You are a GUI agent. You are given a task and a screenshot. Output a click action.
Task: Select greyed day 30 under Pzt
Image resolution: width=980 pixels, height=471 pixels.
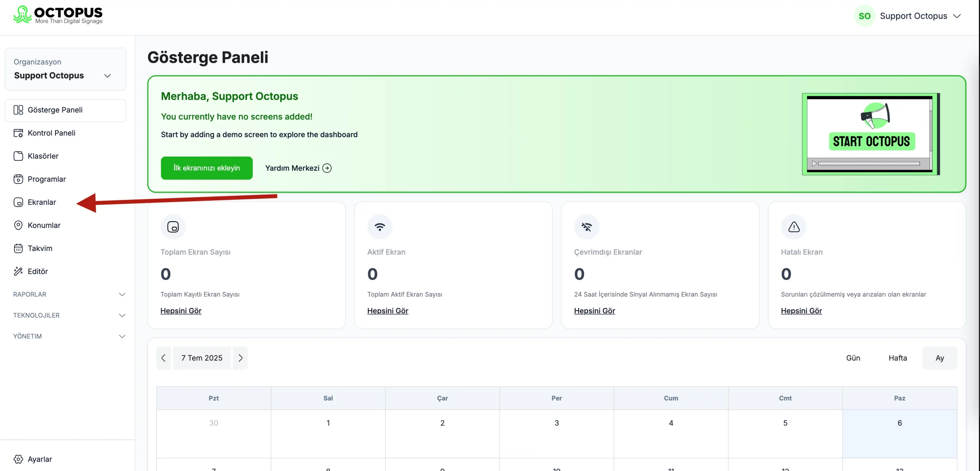(214, 434)
